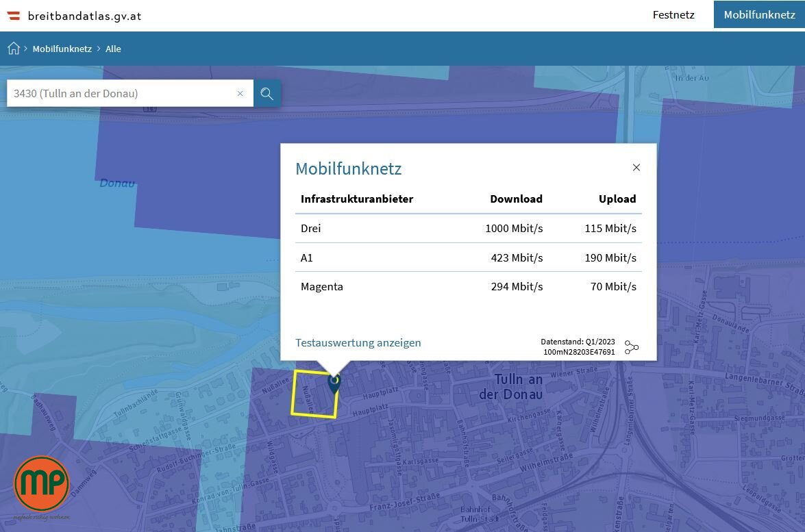Click the 1000 Mbit/s download value
Screen dimensions: 805x532
coord(514,228)
